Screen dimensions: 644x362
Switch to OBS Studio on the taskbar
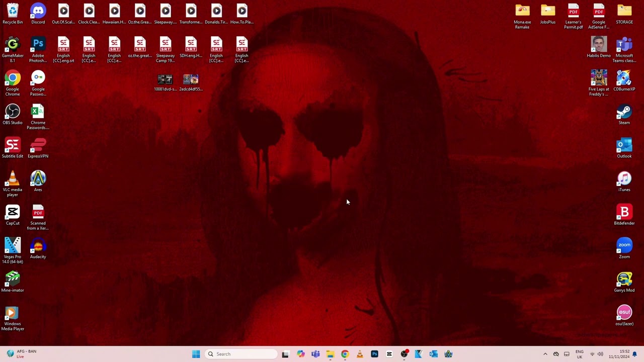404,354
